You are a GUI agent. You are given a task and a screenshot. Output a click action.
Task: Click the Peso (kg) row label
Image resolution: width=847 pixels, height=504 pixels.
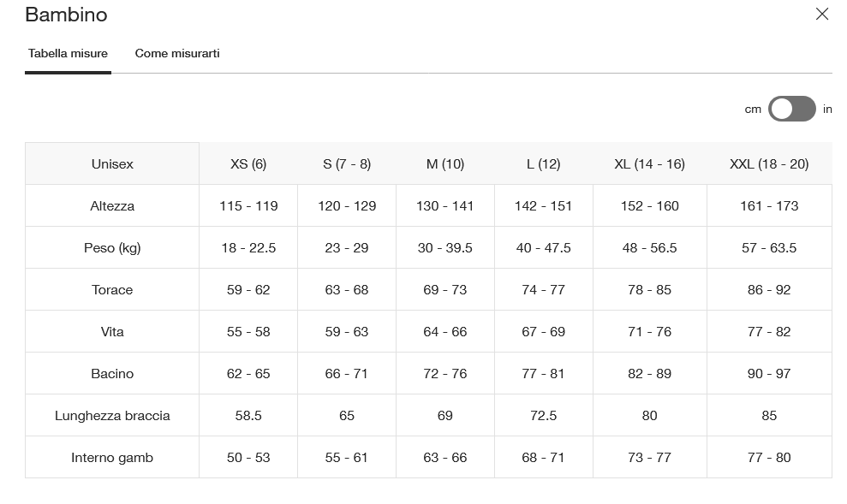click(112, 248)
